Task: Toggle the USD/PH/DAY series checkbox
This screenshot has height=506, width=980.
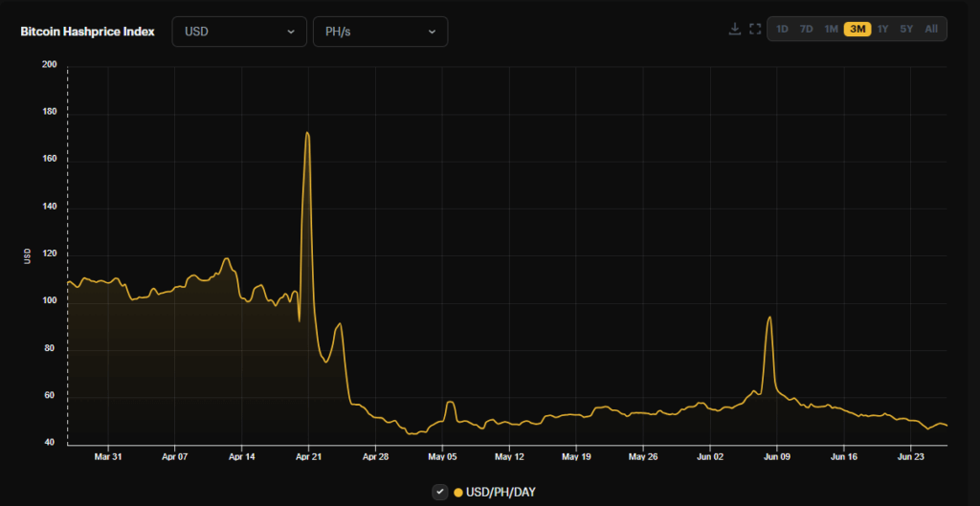Action: click(440, 493)
